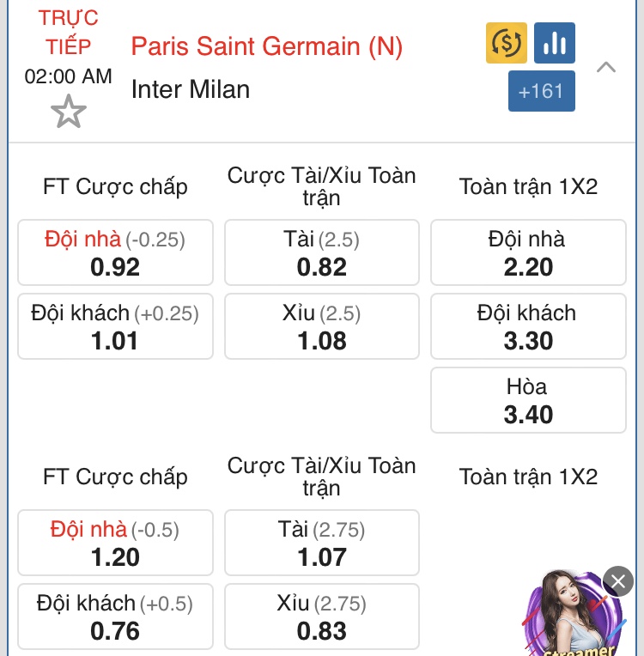Open the yellow cash-out dollar icon
The image size is (644, 656).
click(x=507, y=43)
